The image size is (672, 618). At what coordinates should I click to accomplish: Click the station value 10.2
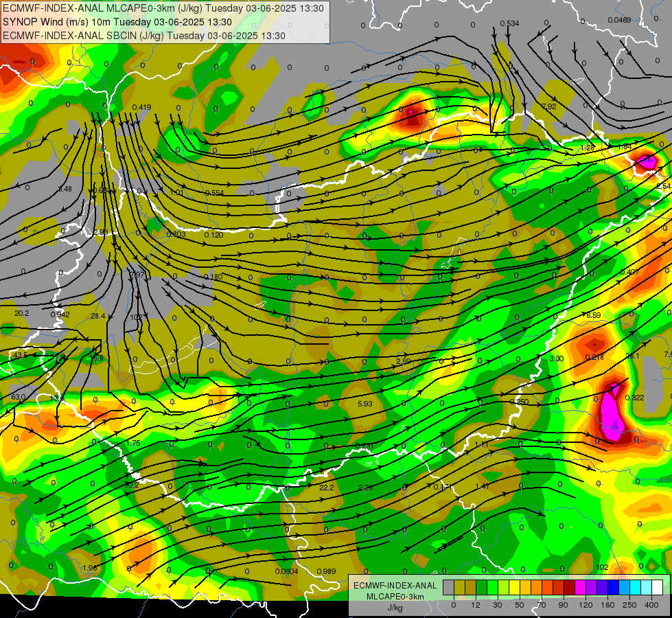click(131, 485)
